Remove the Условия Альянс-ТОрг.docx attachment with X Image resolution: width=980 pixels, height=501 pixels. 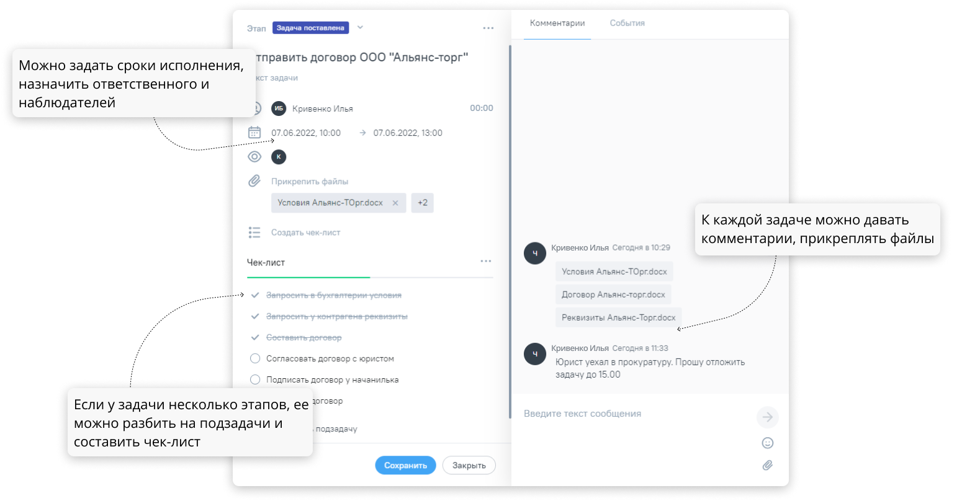point(395,203)
